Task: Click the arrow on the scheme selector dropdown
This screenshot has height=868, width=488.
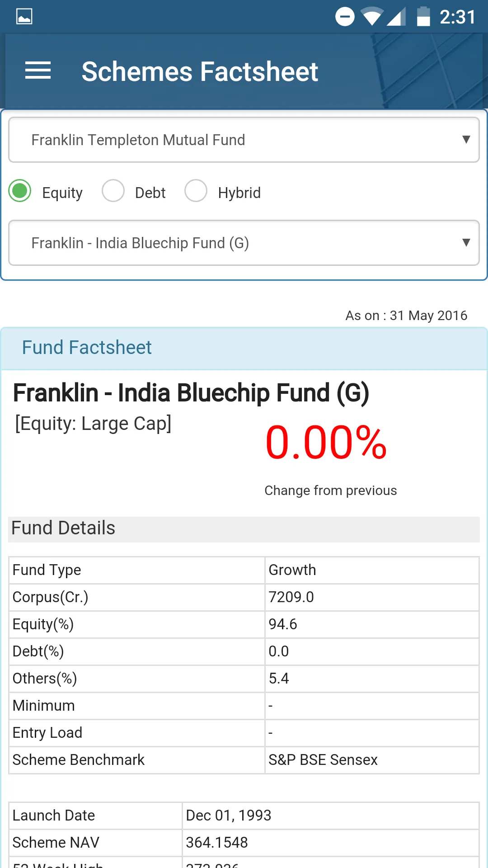Action: (x=466, y=242)
